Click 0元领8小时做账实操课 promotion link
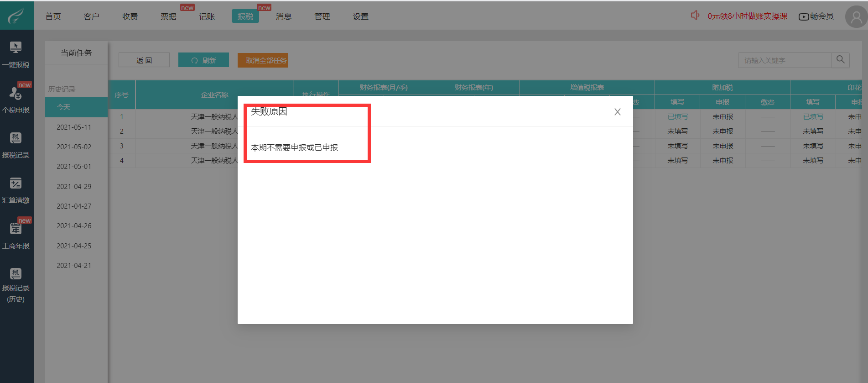Image resolution: width=868 pixels, height=383 pixels. point(747,16)
